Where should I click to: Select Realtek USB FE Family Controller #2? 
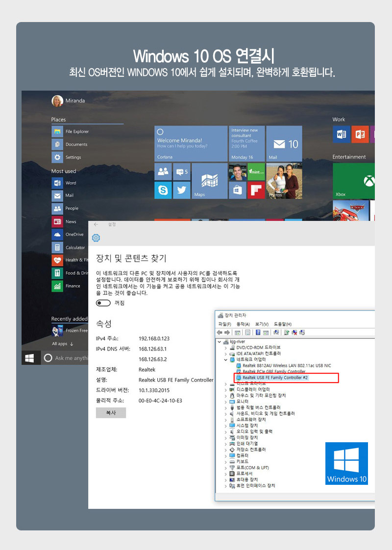(275, 378)
